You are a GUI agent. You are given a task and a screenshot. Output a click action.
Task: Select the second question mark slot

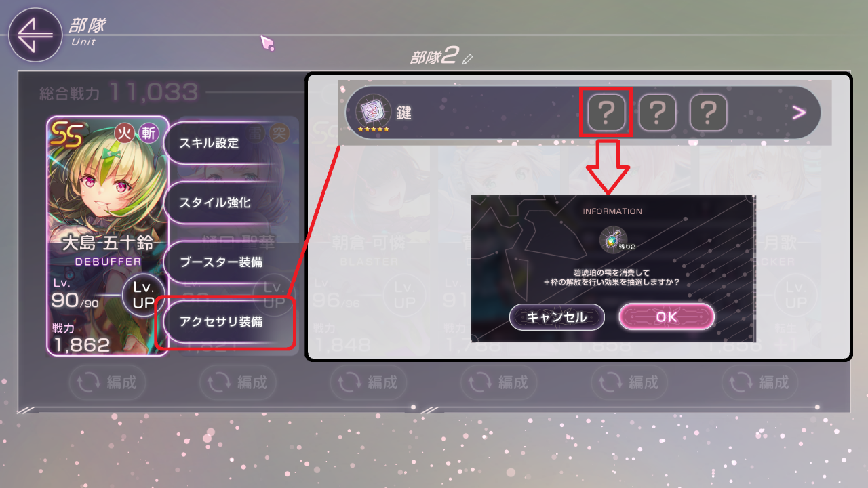pyautogui.click(x=657, y=112)
